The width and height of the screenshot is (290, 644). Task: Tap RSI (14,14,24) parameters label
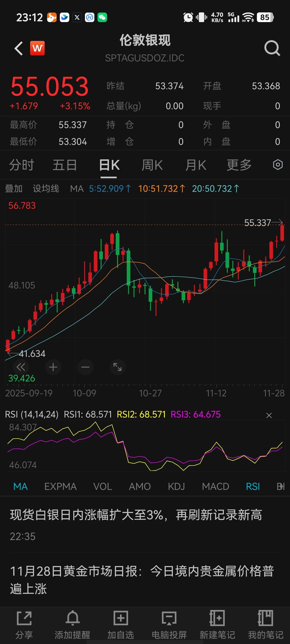point(32,414)
